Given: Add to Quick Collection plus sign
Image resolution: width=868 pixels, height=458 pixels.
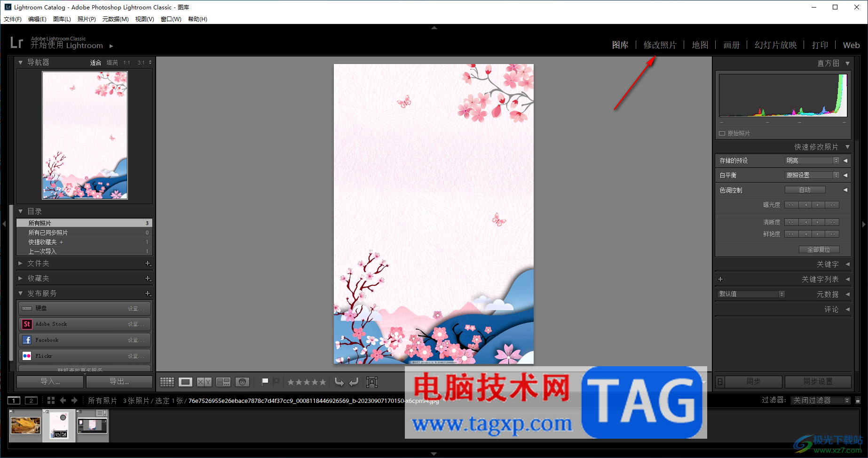Looking at the screenshot, I should pyautogui.click(x=61, y=242).
